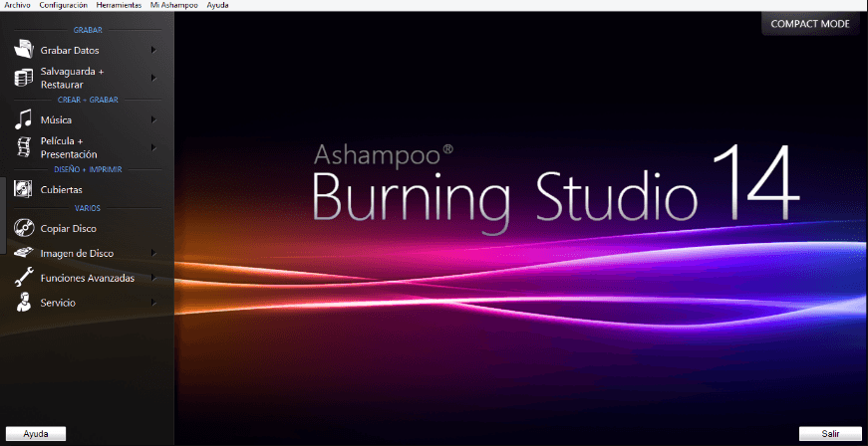
Task: Select the Salvaguarda + Restaurar label
Action: point(73,78)
